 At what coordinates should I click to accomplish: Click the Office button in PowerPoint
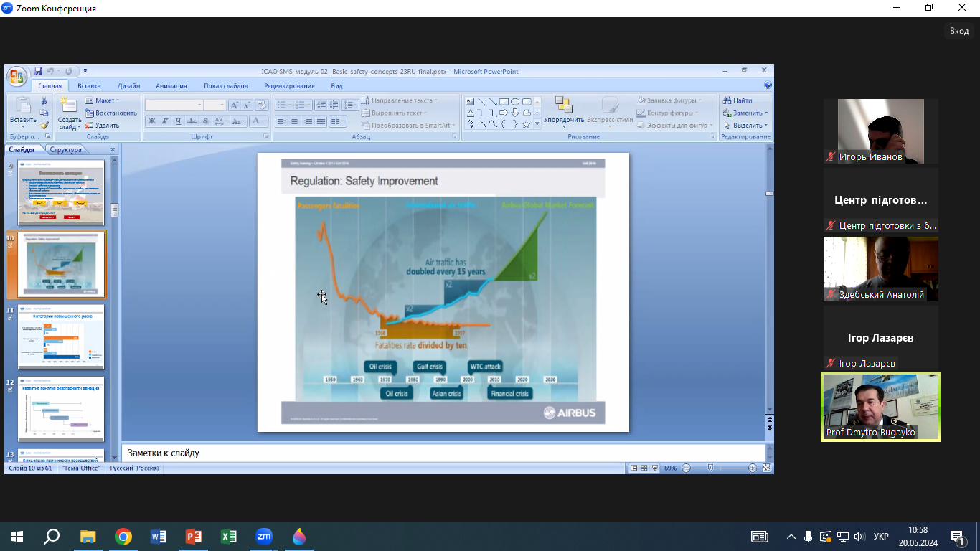point(17,75)
